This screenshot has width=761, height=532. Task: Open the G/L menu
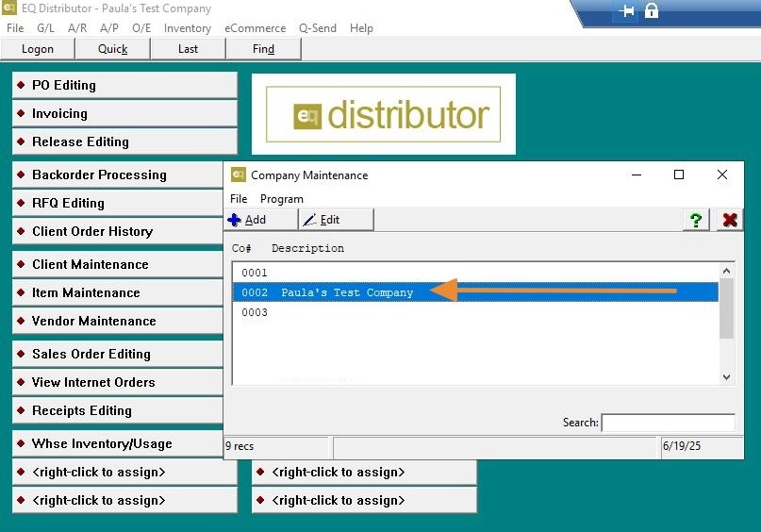click(45, 28)
